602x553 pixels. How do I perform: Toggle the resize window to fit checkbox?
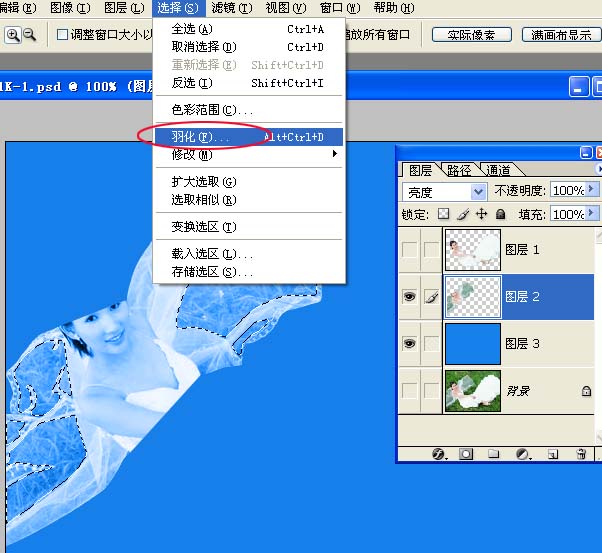62,35
